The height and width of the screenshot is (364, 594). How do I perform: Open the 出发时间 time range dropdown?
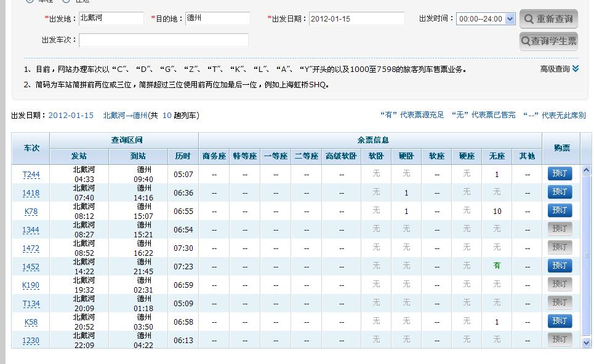[485, 19]
